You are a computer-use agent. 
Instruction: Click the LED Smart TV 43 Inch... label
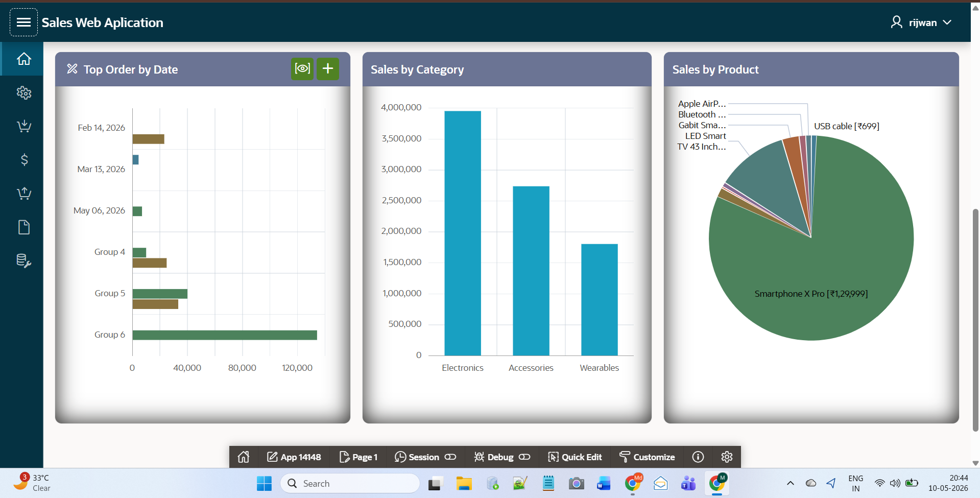(x=701, y=141)
